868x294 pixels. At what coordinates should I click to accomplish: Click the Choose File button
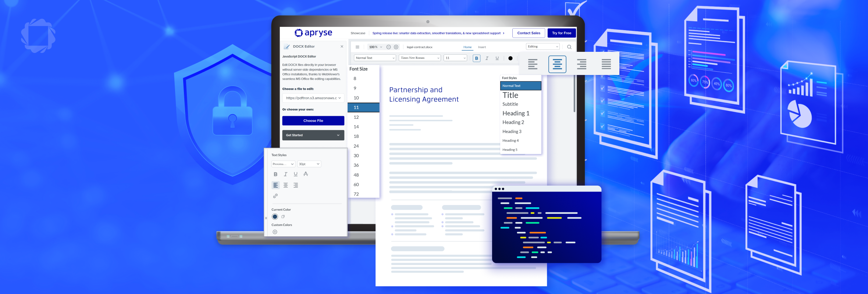[313, 121]
